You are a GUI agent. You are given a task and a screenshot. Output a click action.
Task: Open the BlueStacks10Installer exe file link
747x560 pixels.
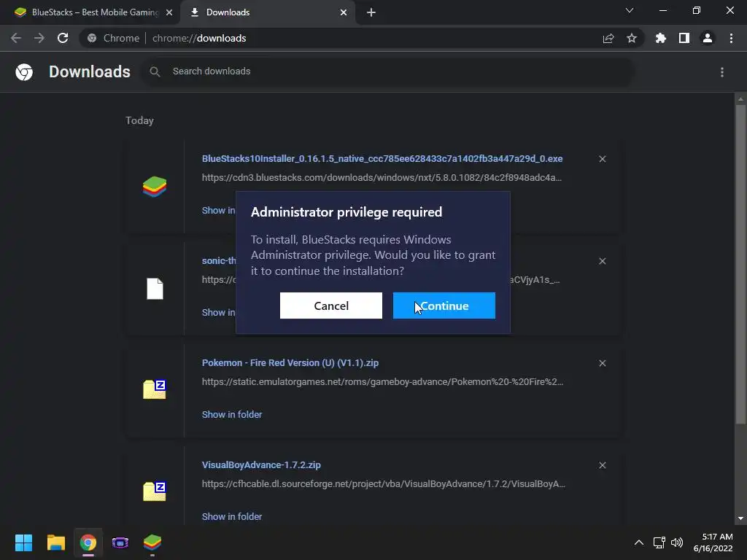coord(382,158)
